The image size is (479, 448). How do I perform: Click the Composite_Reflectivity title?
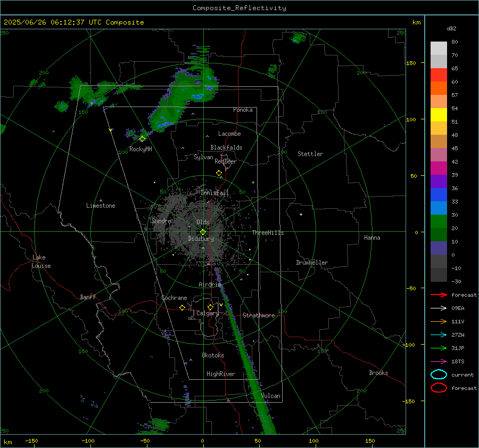point(239,8)
